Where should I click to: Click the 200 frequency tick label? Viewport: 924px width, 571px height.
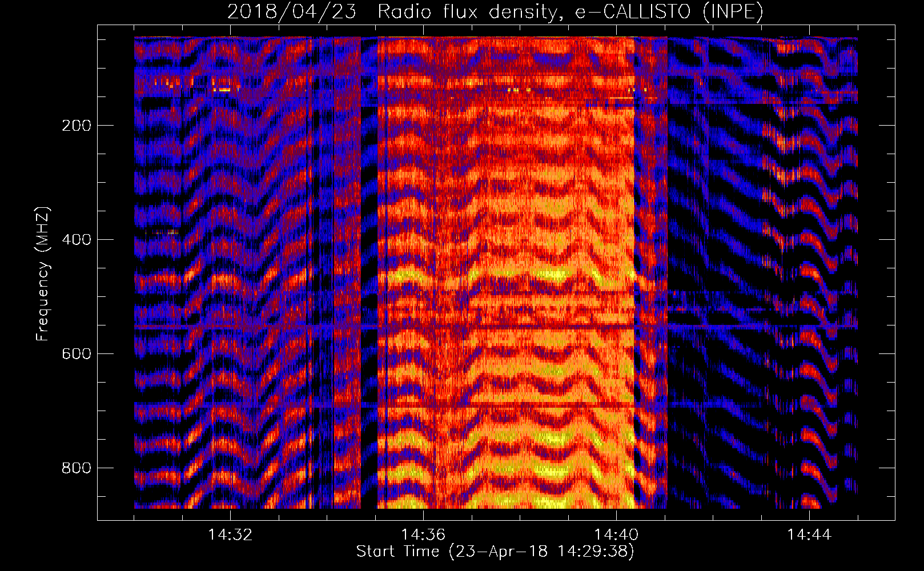pos(77,125)
